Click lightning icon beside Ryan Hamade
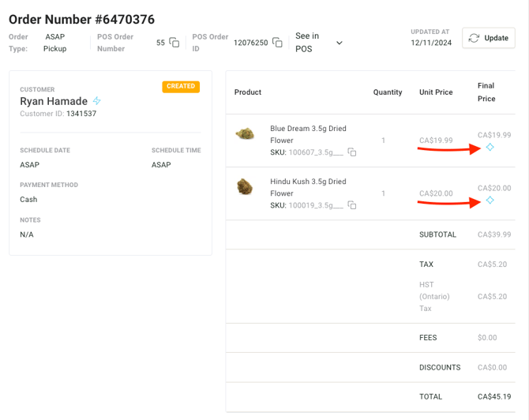Image resolution: width=529 pixels, height=420 pixels. [97, 101]
